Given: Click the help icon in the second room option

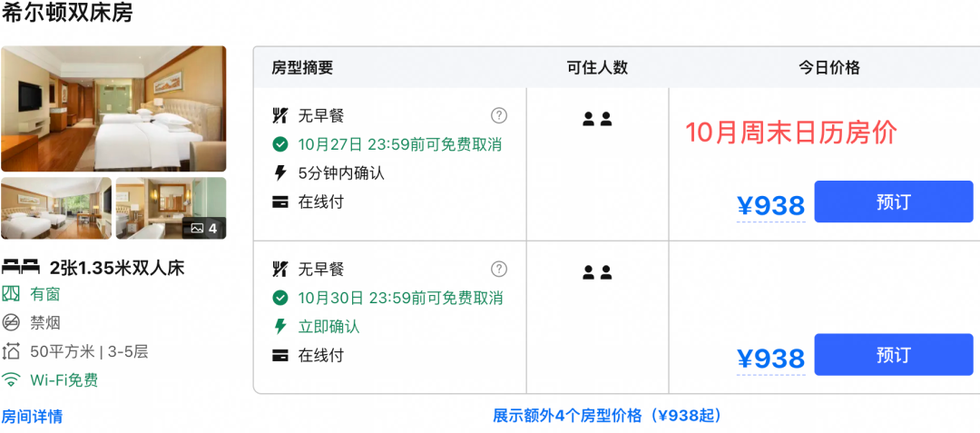Looking at the screenshot, I should tap(499, 270).
